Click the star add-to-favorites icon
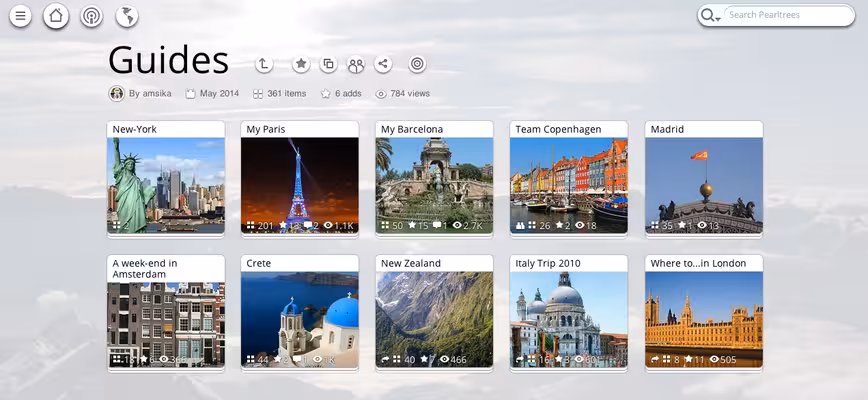 click(301, 64)
